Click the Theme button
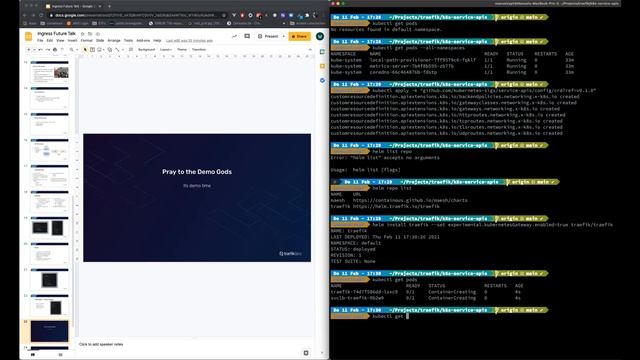Screen dimensions: 640x360 coord(182,49)
